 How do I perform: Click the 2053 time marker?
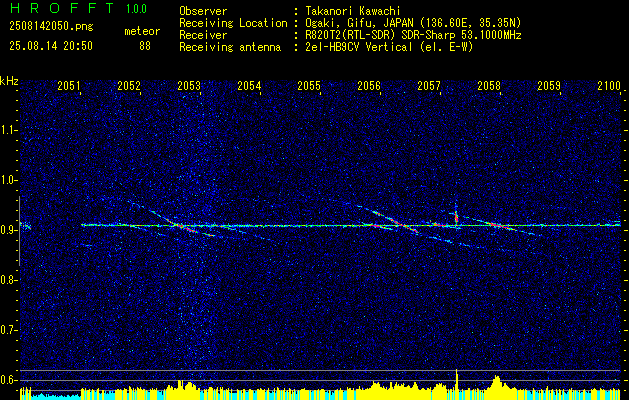189,86
